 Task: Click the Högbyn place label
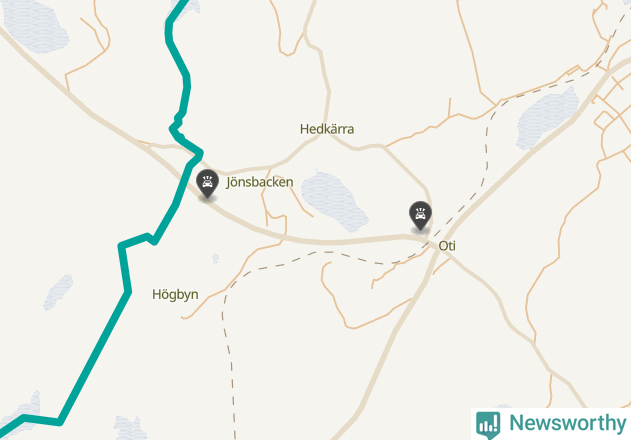175,294
